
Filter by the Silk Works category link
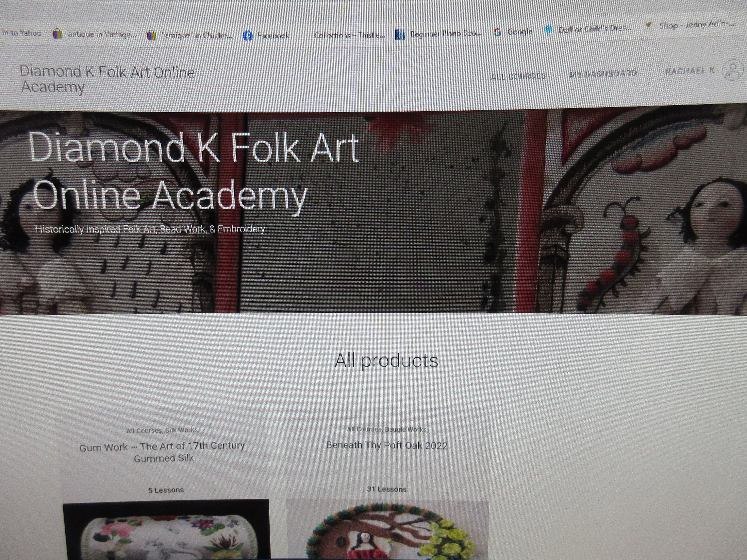coord(181,430)
